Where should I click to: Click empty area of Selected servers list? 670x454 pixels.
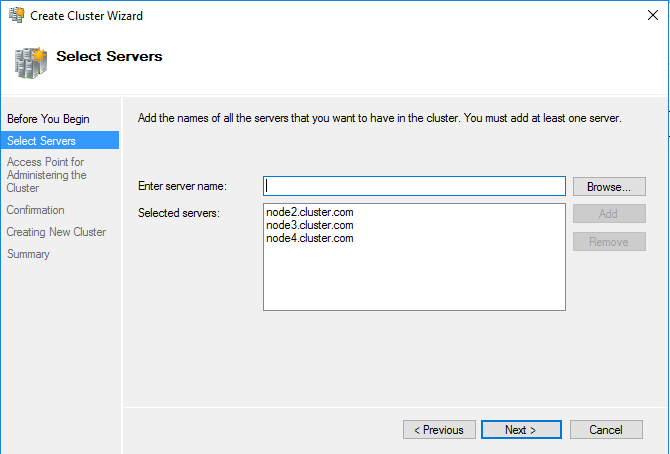tap(414, 278)
